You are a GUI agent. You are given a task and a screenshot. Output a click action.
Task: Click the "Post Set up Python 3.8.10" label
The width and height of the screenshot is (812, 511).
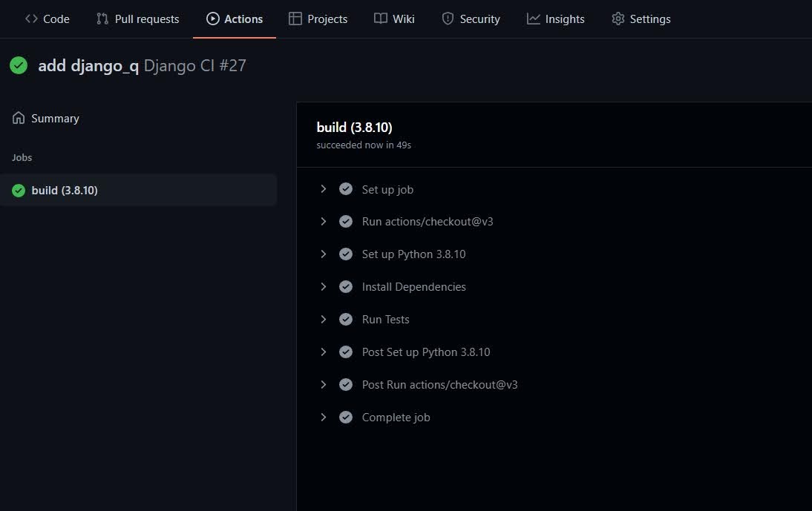point(426,352)
